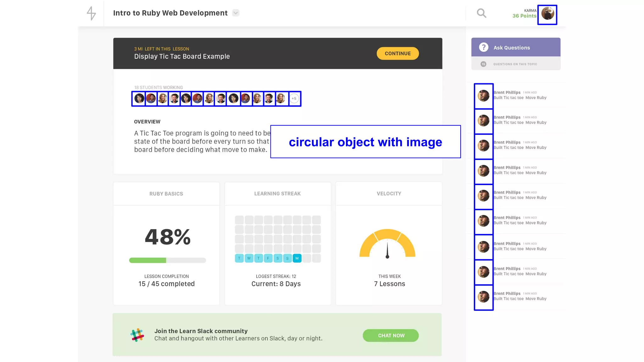644x362 pixels.
Task: Open the top Brent Phillips activity entry
Action: [520, 95]
